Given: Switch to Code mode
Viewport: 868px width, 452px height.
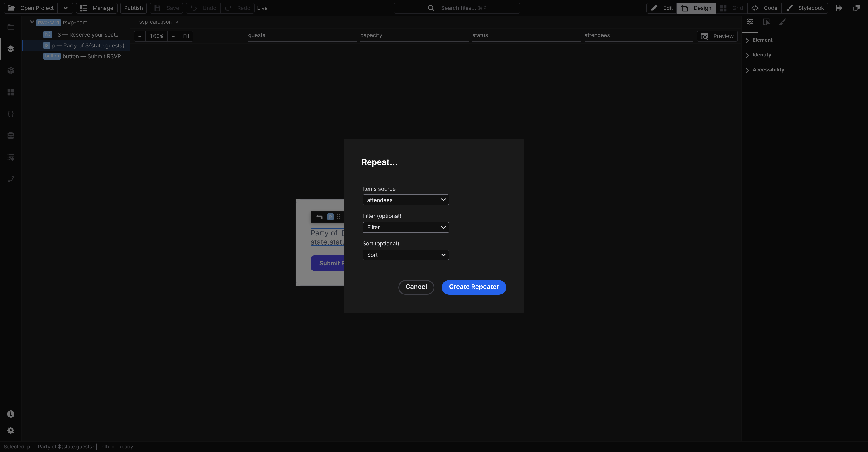Looking at the screenshot, I should pos(764,8).
